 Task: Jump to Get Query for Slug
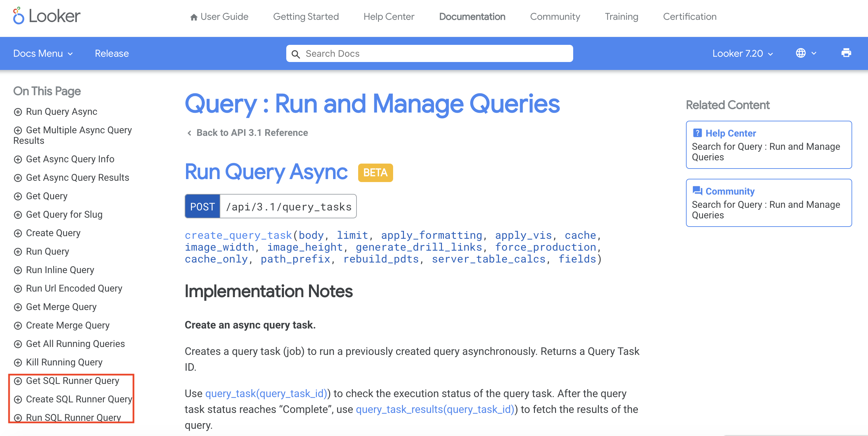click(x=64, y=215)
